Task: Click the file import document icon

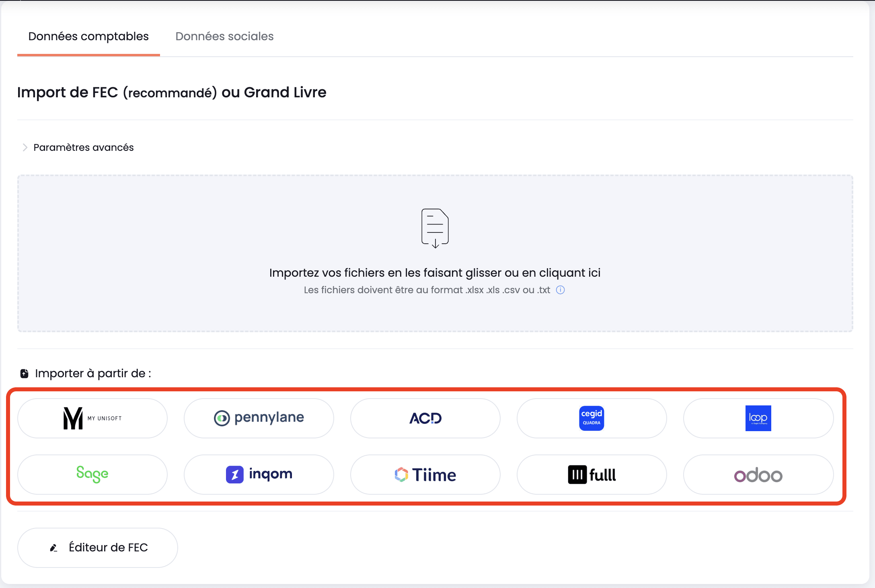Action: click(x=435, y=228)
